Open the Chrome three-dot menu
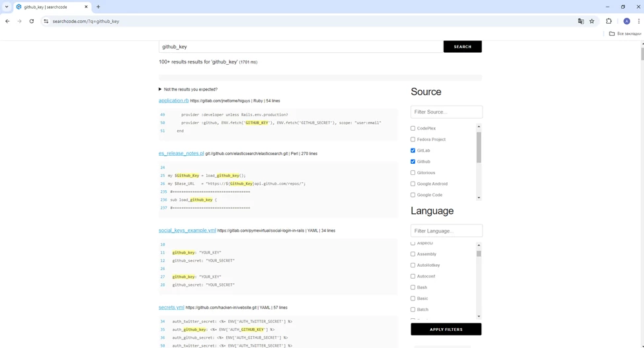This screenshot has width=644, height=348. click(638, 21)
